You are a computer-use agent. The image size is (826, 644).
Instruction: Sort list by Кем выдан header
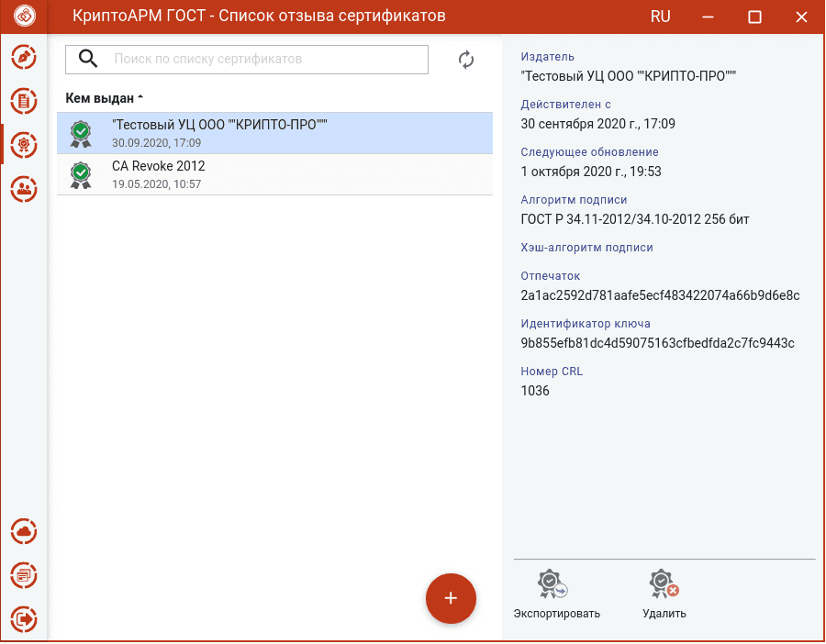[x=105, y=98]
